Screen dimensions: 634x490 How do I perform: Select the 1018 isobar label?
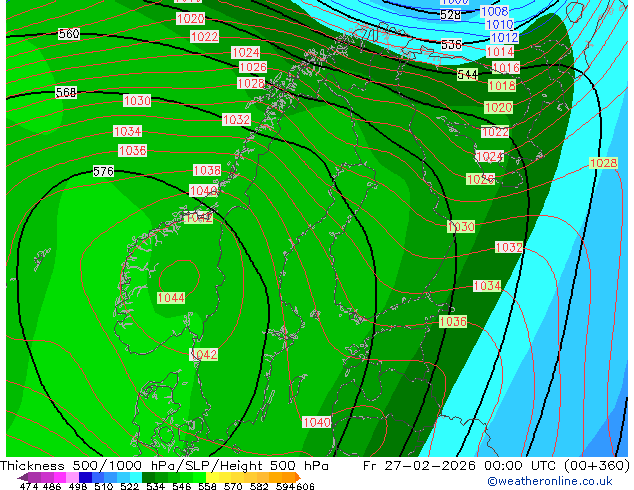click(502, 85)
